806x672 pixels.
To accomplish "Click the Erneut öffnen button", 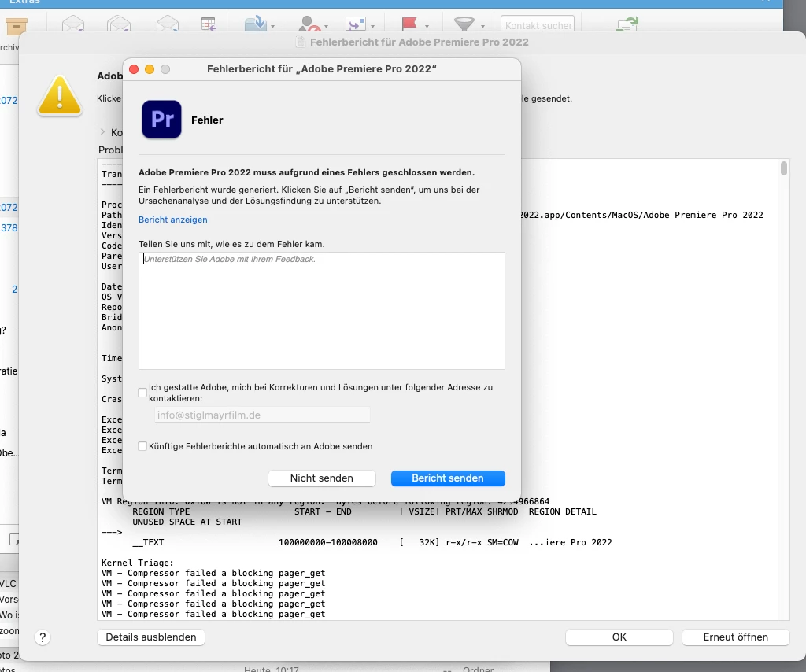I will (x=736, y=637).
